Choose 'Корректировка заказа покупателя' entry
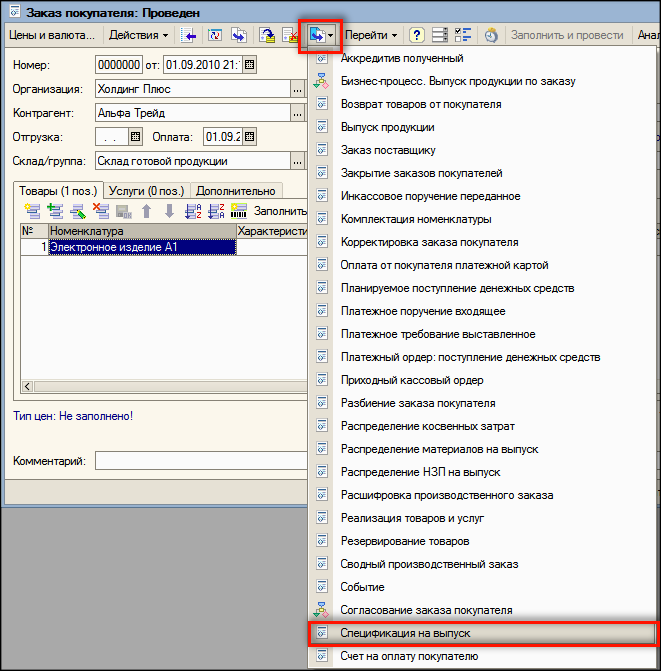Image resolution: width=661 pixels, height=671 pixels. point(483,242)
